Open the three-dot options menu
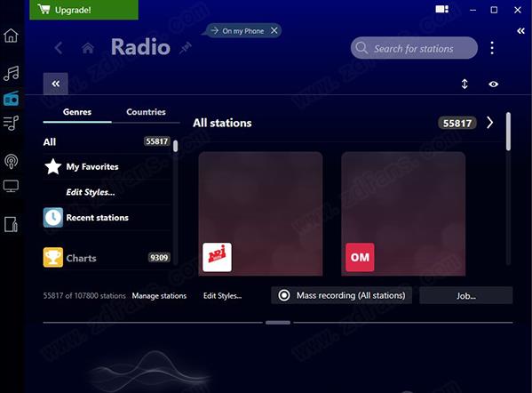The image size is (532, 393). pos(492,48)
